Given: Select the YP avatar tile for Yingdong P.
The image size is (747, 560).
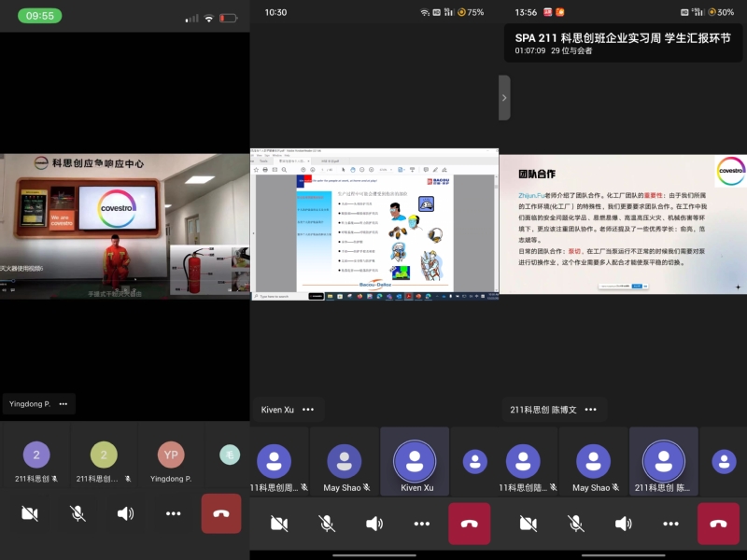Looking at the screenshot, I should [171, 457].
